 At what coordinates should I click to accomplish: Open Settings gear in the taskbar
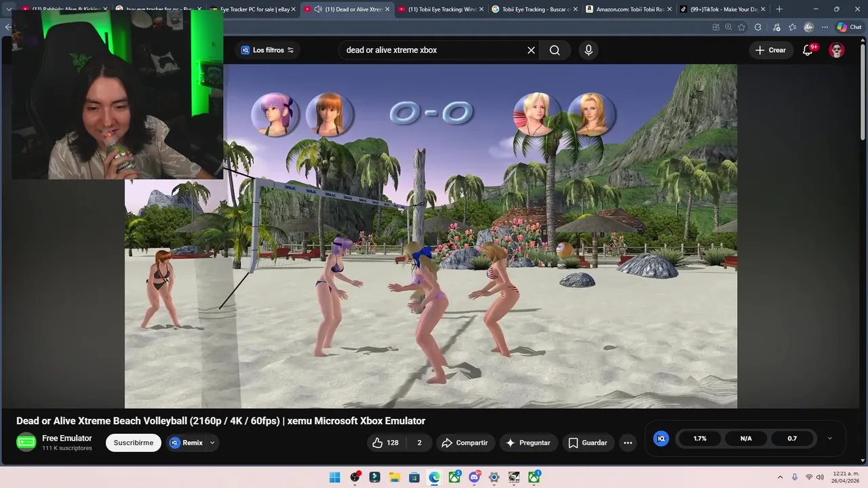pyautogui.click(x=494, y=477)
